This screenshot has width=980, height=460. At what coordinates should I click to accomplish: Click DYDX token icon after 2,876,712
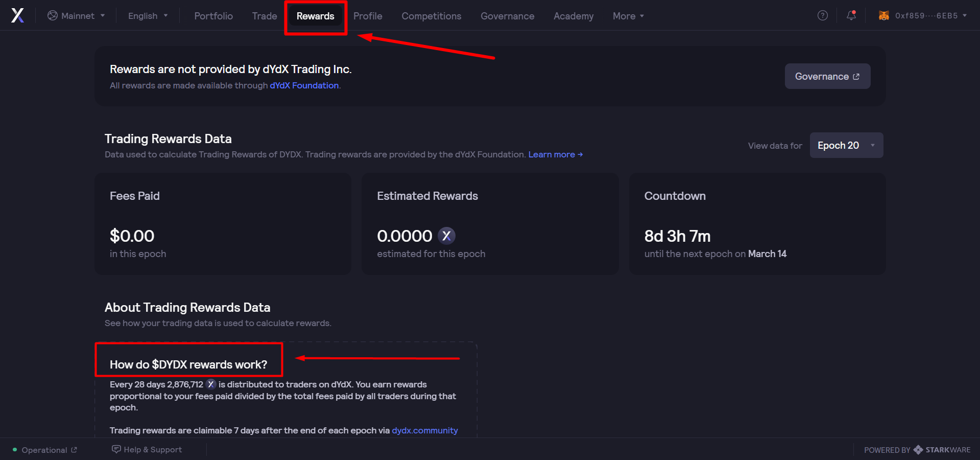(211, 384)
